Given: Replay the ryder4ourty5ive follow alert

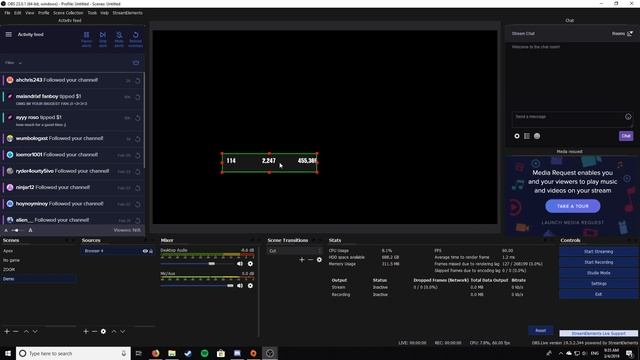Looking at the screenshot, I should pos(138,172).
